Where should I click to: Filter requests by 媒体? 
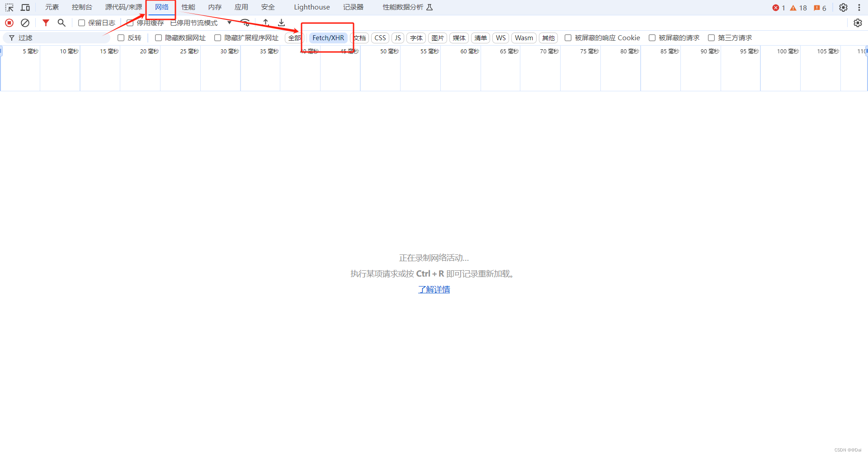pos(459,38)
